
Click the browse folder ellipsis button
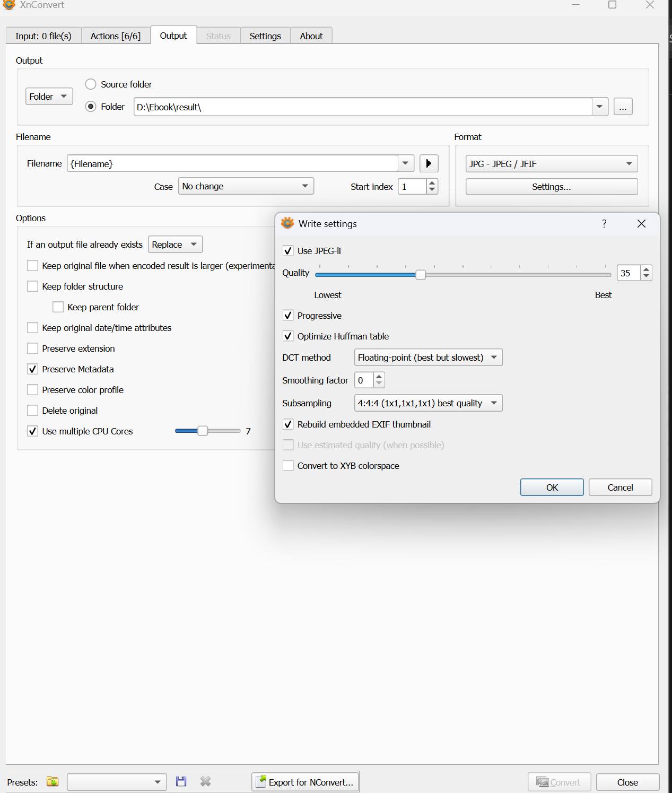coord(623,107)
